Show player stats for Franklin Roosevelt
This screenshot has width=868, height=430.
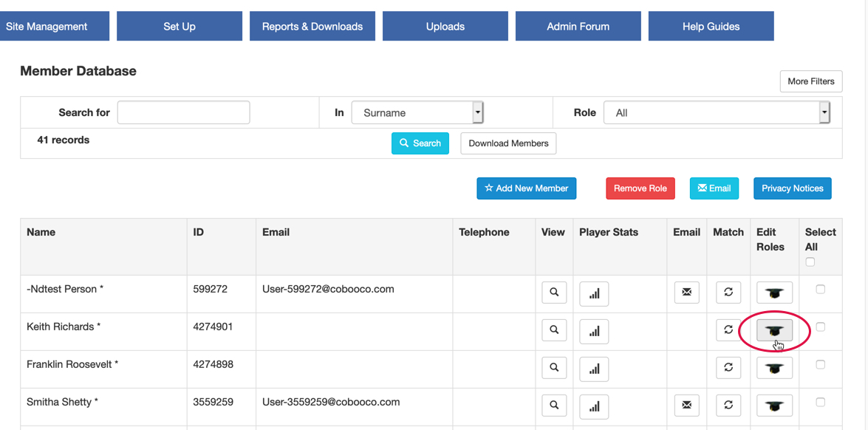(594, 368)
